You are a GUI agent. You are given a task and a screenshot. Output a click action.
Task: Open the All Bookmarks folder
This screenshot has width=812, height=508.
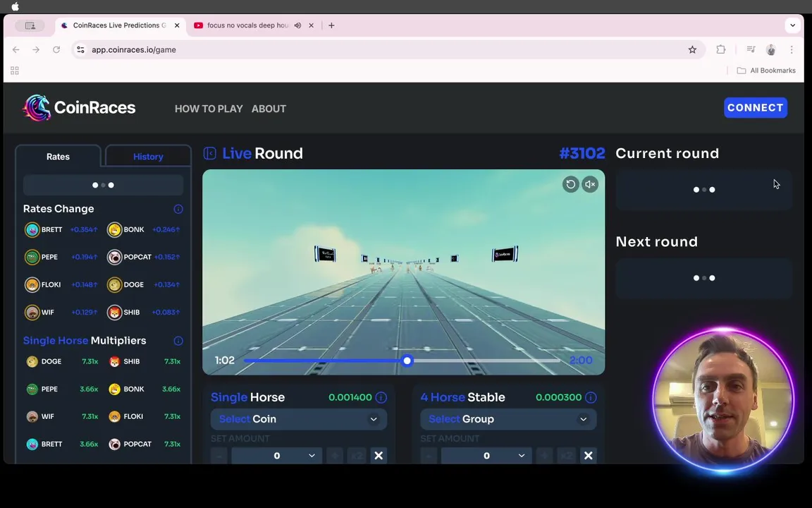click(x=766, y=71)
